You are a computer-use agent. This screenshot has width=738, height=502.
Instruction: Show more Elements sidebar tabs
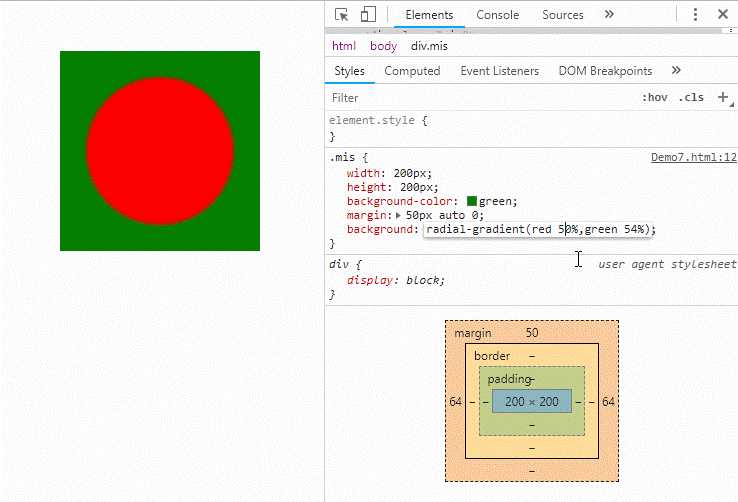pyautogui.click(x=676, y=71)
